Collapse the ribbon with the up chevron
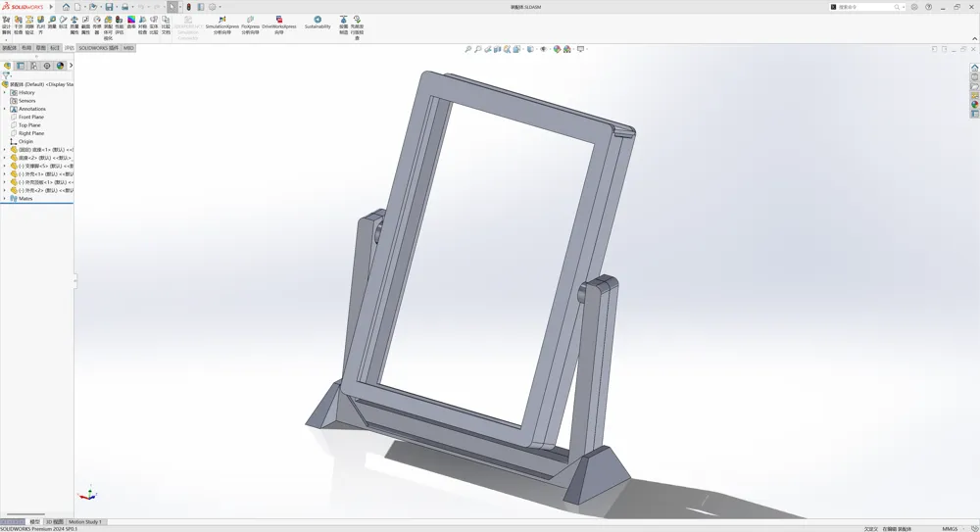This screenshot has height=532, width=980. tap(974, 39)
